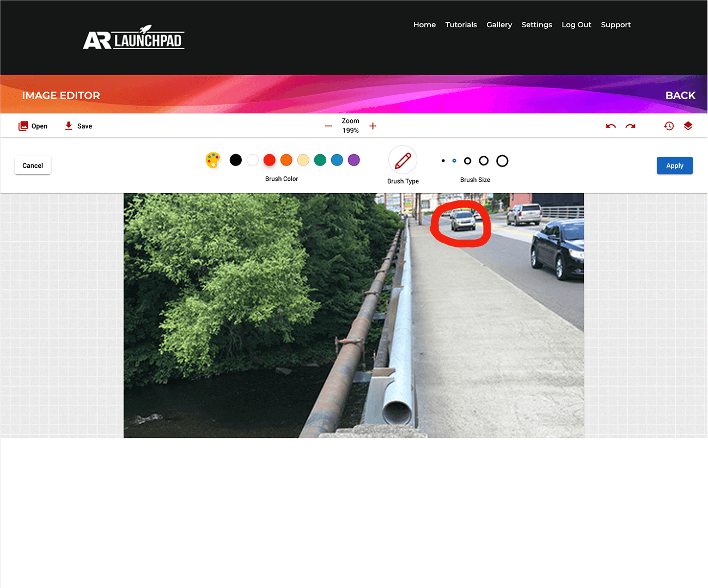Increase zoom with the plus icon
The height and width of the screenshot is (588, 708).
coord(373,126)
